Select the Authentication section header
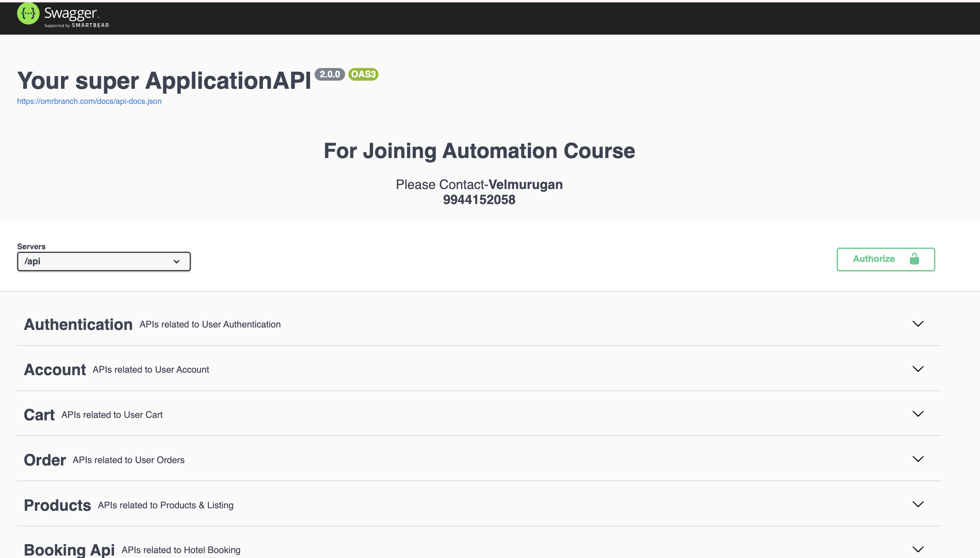980x558 pixels. [78, 324]
